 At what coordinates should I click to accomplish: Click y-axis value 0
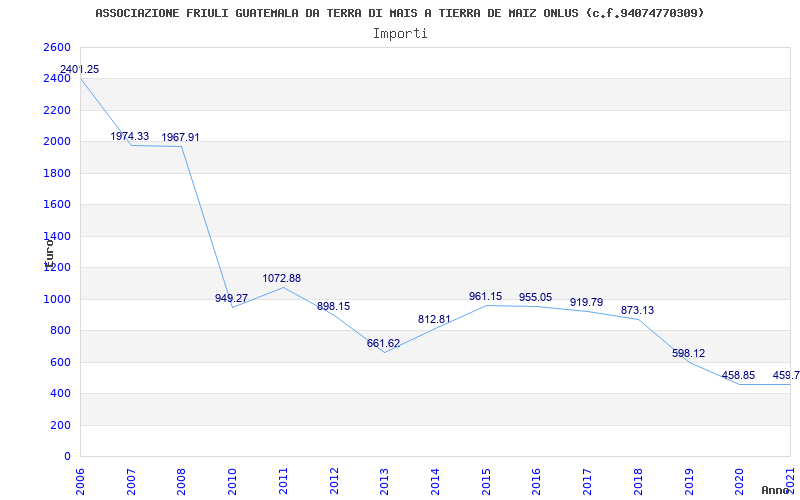67,457
